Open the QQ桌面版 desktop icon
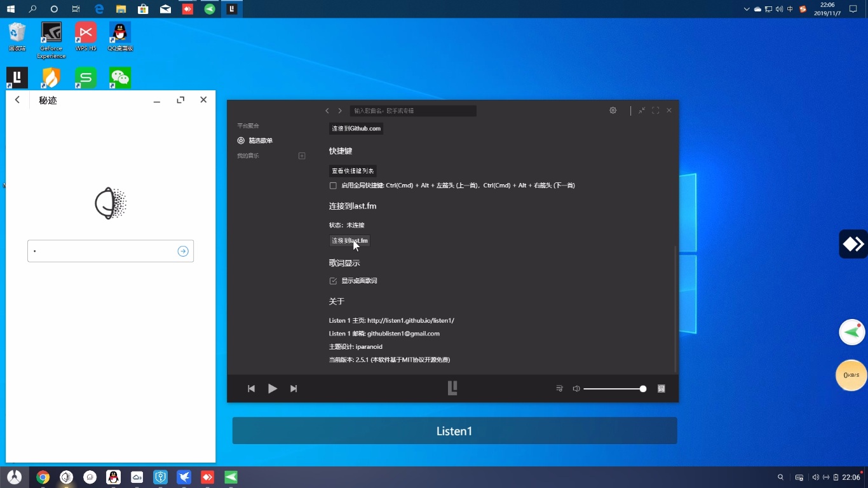 120,37
